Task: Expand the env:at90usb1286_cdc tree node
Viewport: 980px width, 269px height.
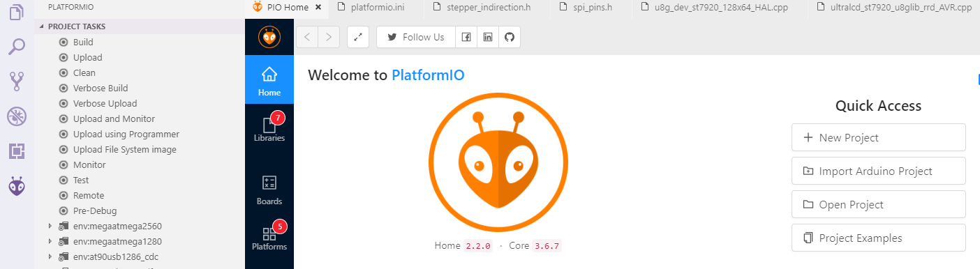Action: tap(50, 257)
